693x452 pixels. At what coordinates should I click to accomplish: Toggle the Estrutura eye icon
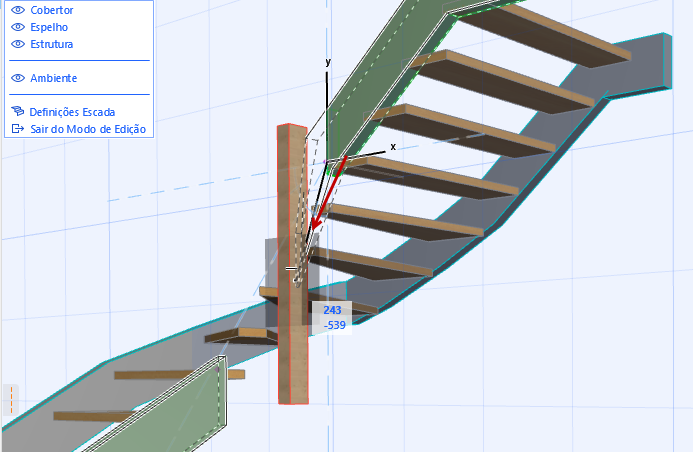[x=18, y=44]
